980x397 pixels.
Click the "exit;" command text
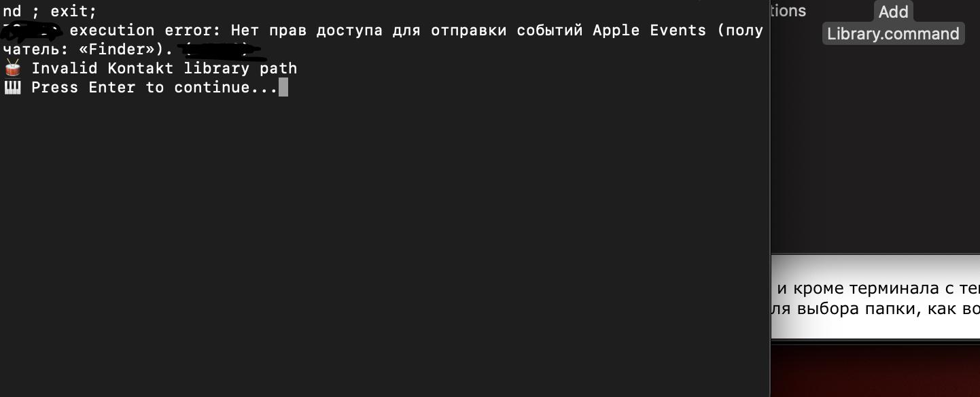click(73, 12)
